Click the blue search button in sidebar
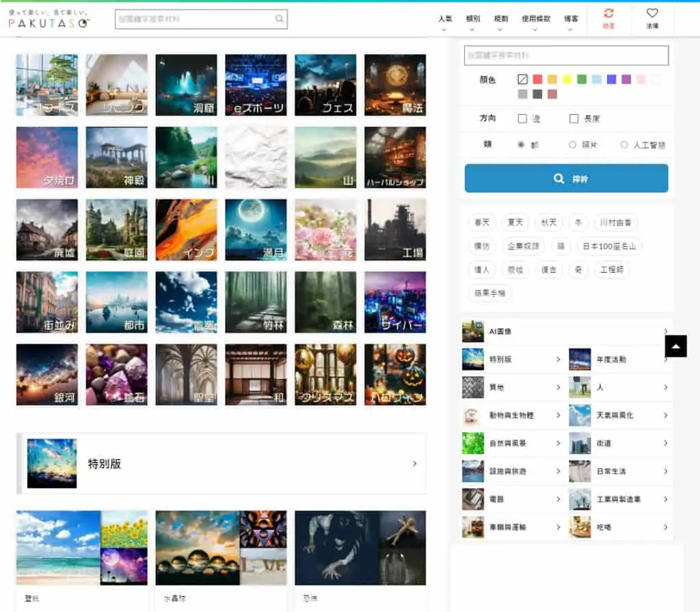Screen dimensions: 700x612 pos(566,178)
